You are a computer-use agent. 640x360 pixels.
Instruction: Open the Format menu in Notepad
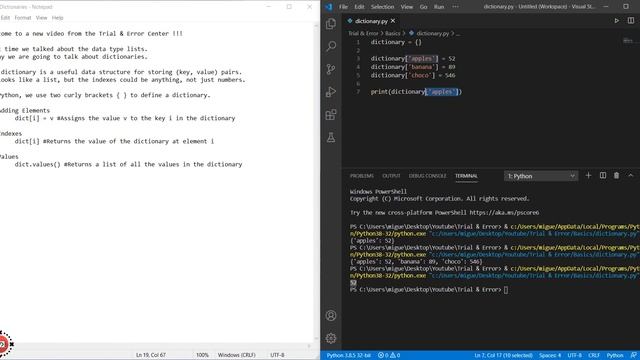point(23,18)
